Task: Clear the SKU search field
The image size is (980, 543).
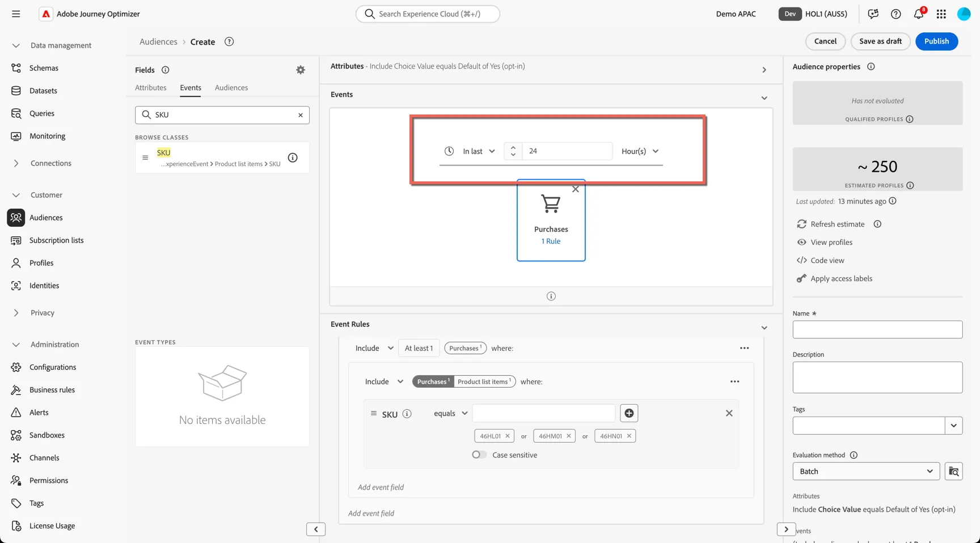Action: [301, 115]
